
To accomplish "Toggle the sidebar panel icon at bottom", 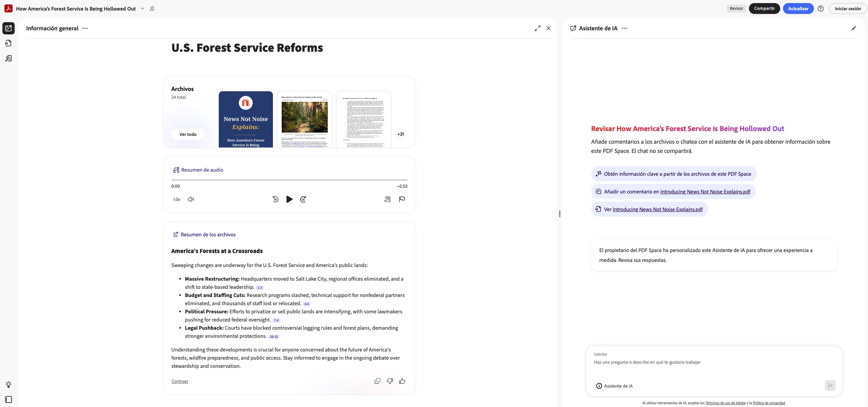I will pyautogui.click(x=9, y=400).
